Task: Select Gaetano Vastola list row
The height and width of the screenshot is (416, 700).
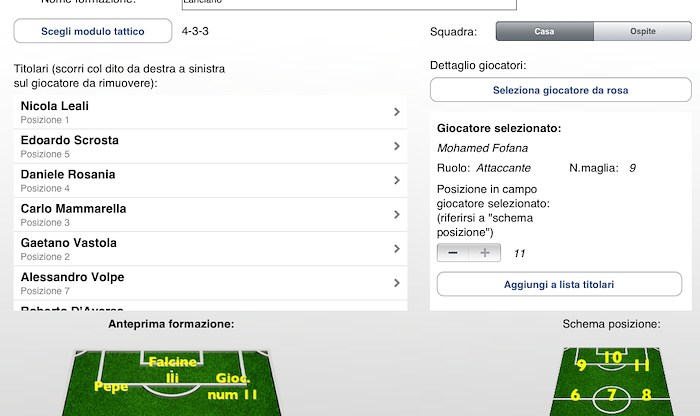Action: 200,249
